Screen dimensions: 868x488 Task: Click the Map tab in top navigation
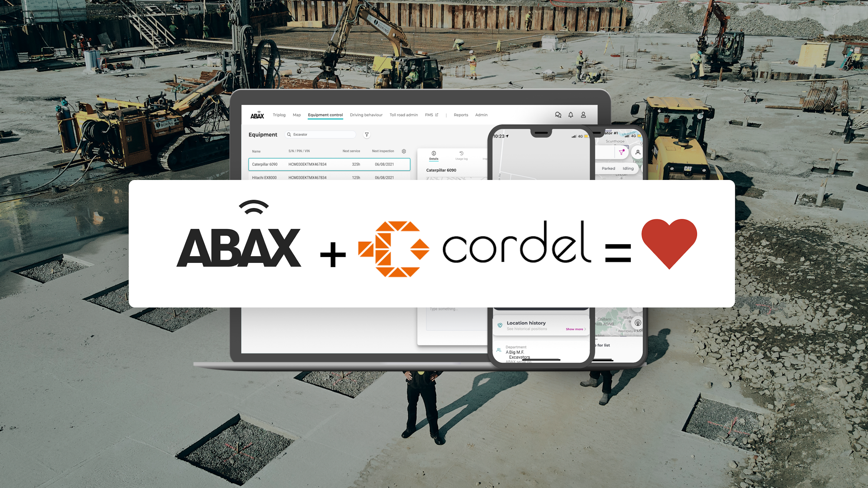[297, 115]
